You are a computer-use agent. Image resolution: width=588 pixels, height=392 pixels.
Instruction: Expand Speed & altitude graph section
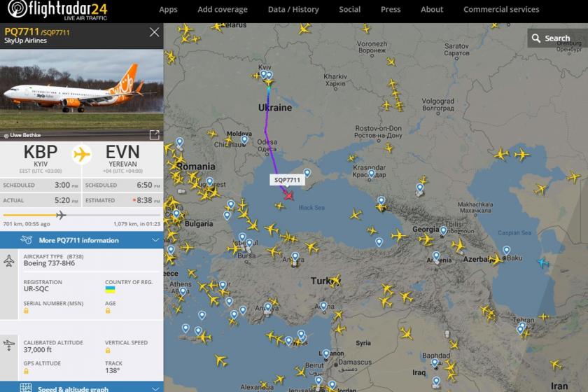[82, 388]
